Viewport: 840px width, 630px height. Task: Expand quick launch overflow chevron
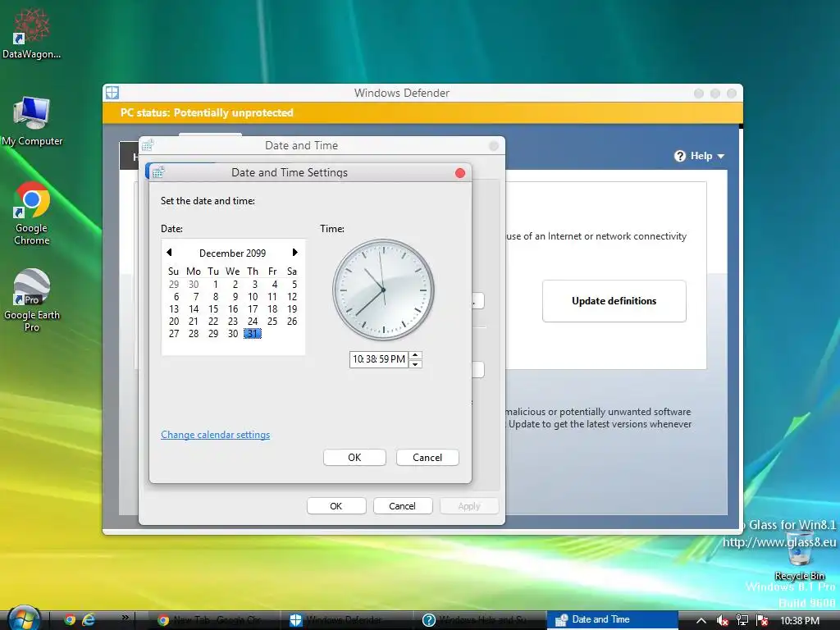click(125, 617)
